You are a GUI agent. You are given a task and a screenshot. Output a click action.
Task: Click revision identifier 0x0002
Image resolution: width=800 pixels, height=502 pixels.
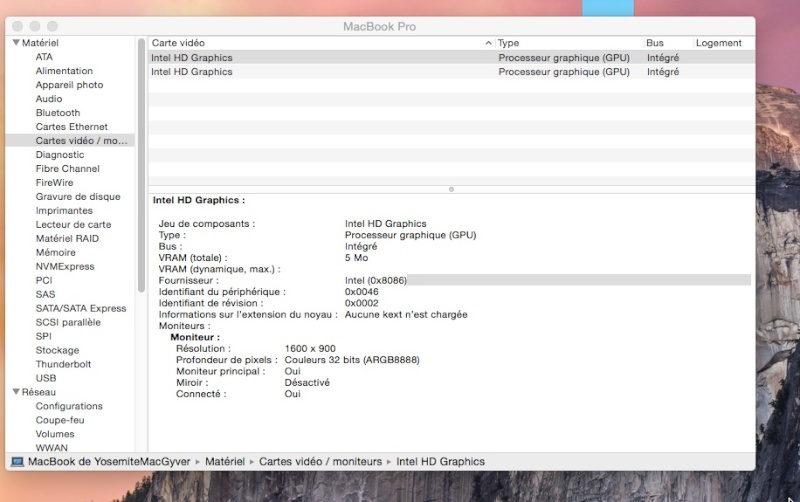pos(362,303)
